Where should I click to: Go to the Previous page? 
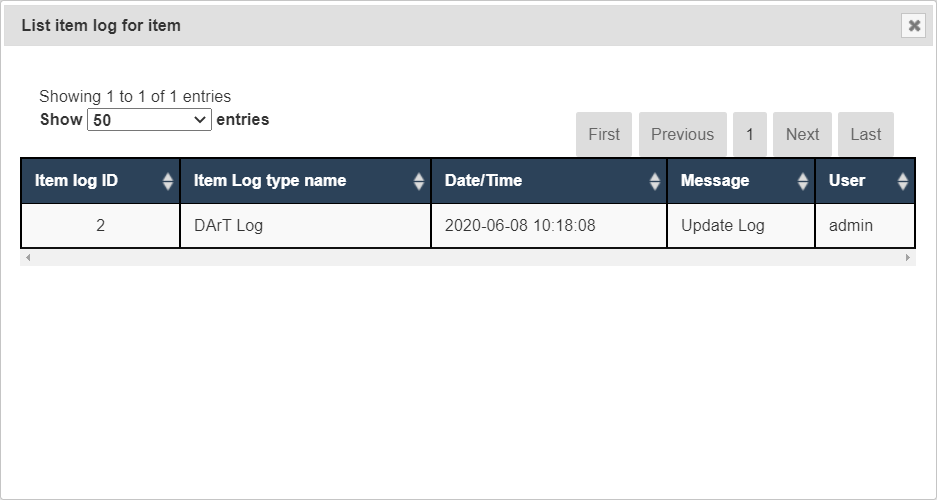point(682,134)
